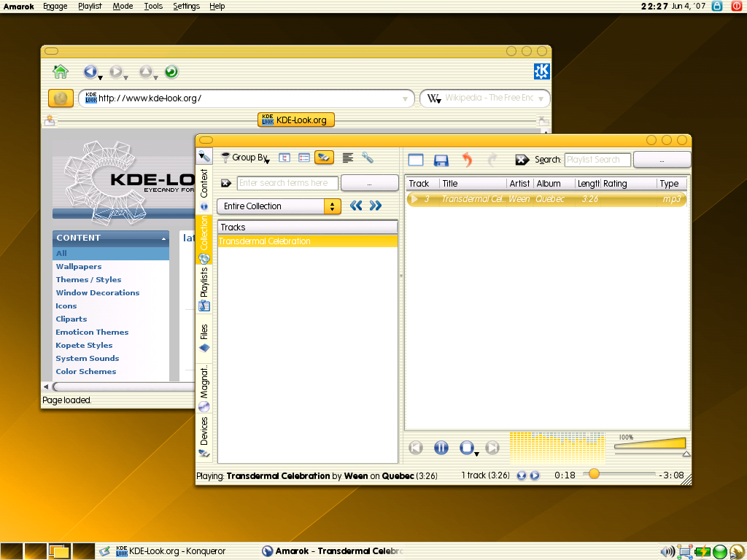
Task: Open the Up-directory dropdown arrow
Action: coord(155,77)
